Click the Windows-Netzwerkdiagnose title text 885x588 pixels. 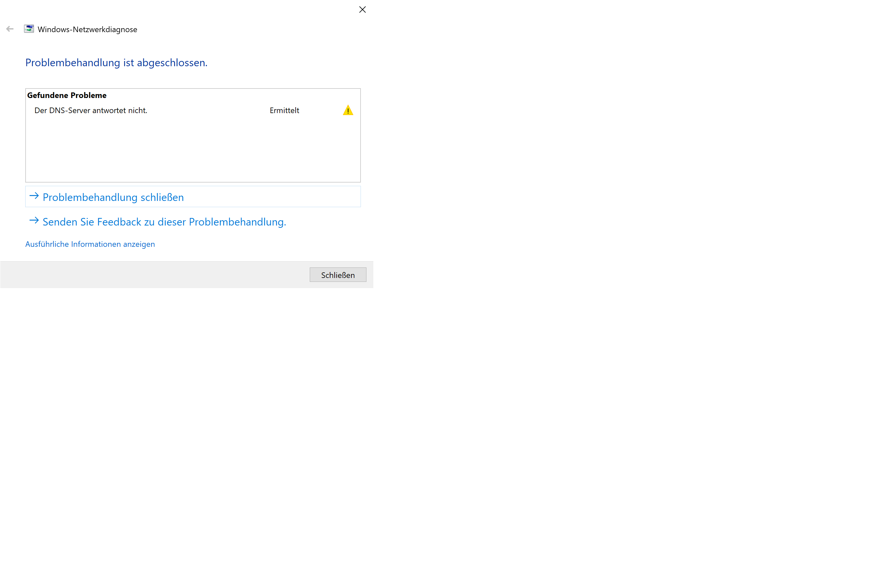tap(88, 29)
